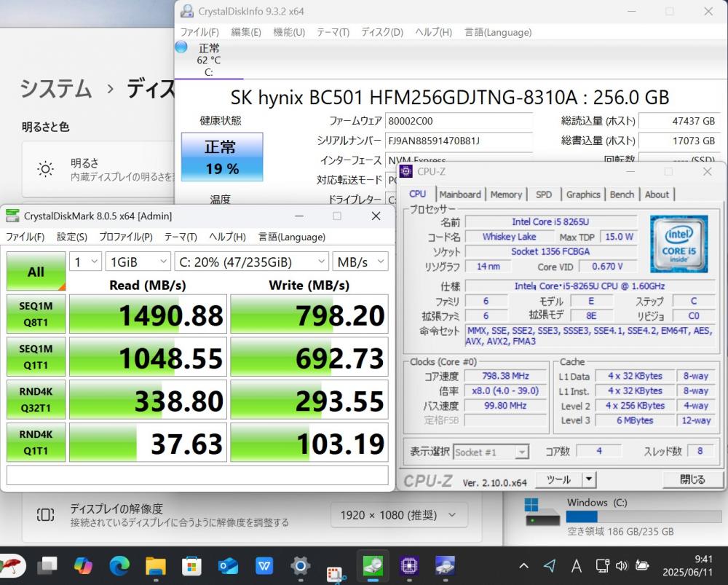This screenshot has height=585, width=728.
Task: Click the blue health status disk C: icon
Action: pyautogui.click(x=181, y=47)
